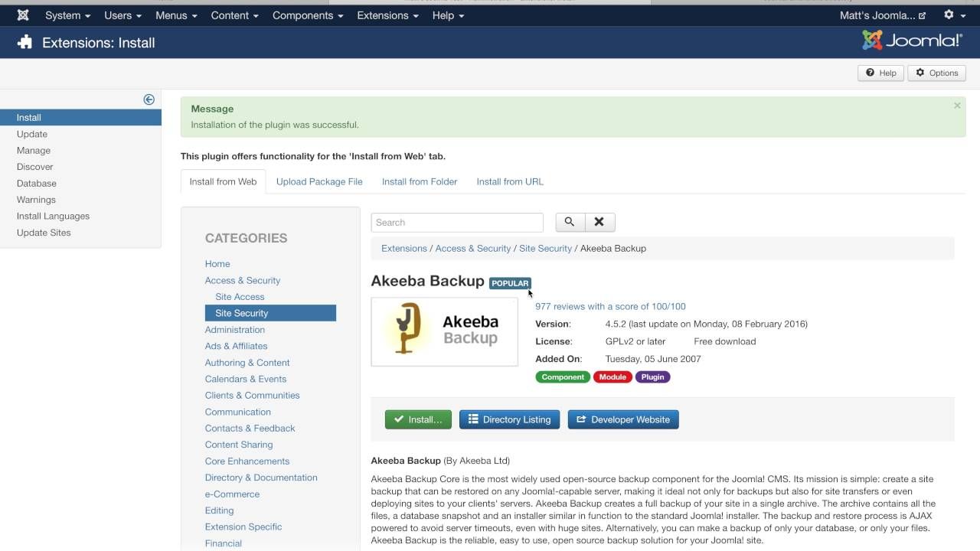980x551 pixels.
Task: Click the green Component tag
Action: pyautogui.click(x=563, y=377)
